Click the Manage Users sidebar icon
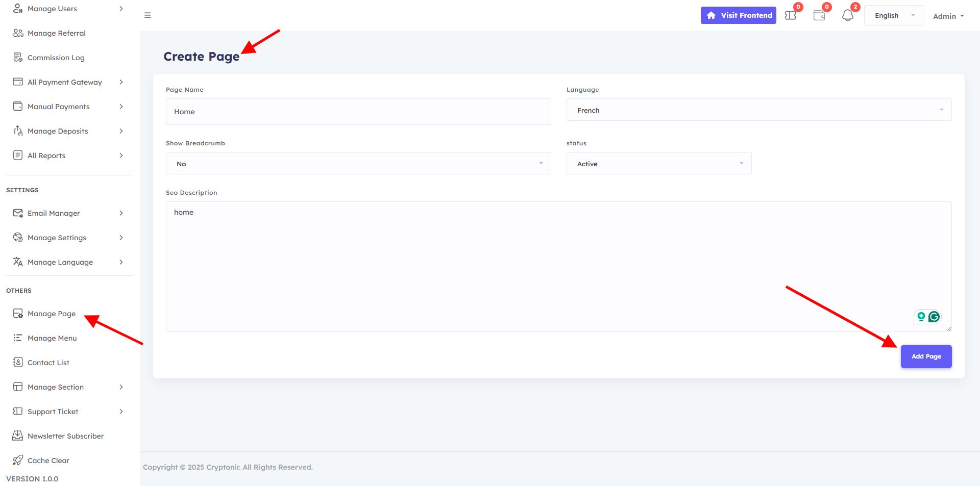980x486 pixels. tap(18, 9)
